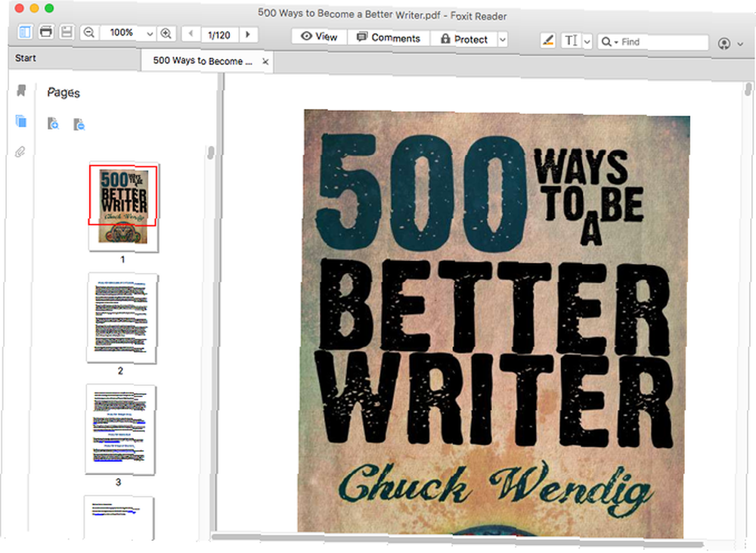Open the search options magnifier dropdown
This screenshot has width=756, height=553.
609,42
